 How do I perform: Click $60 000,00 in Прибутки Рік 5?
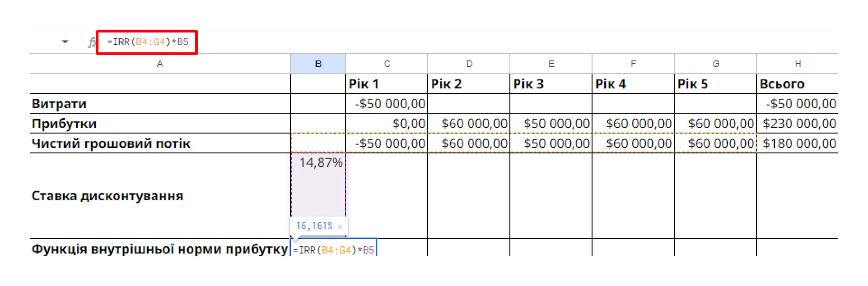tap(715, 124)
